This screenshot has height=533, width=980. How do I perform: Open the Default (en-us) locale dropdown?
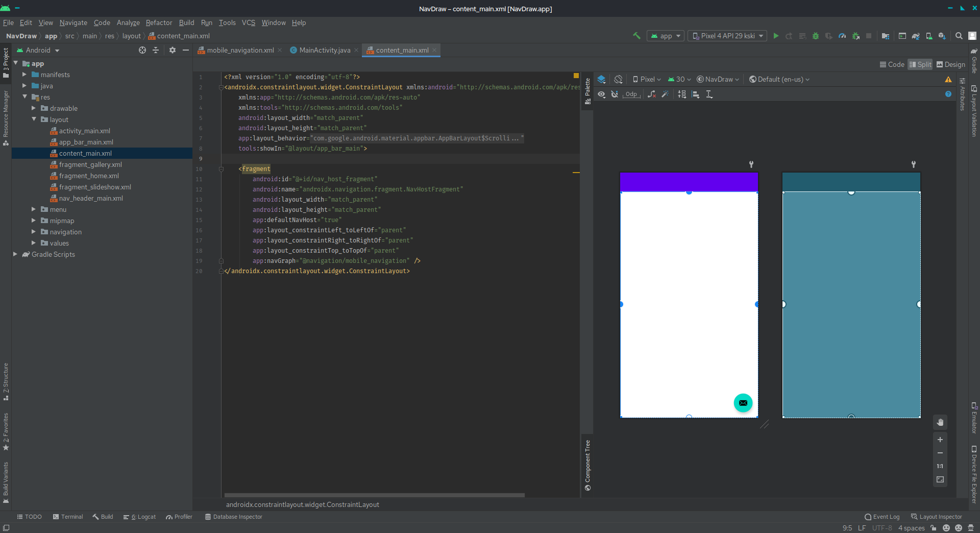point(779,80)
